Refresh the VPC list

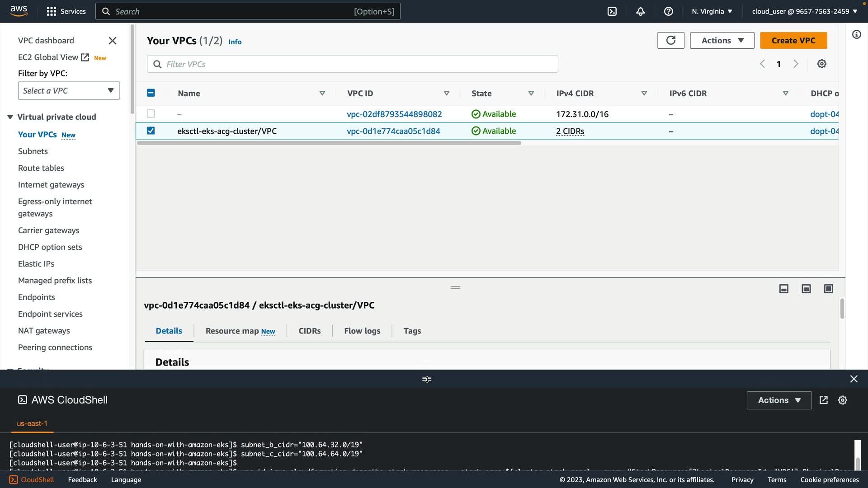(x=670, y=40)
